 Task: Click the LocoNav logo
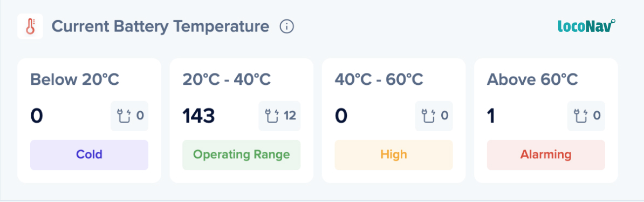[586, 25]
